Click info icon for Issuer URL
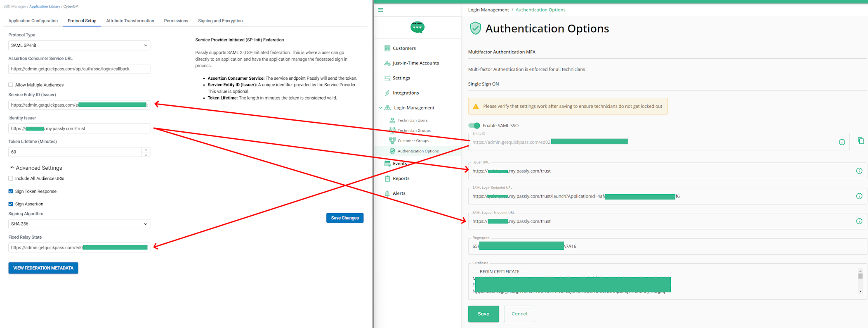The height and width of the screenshot is (328, 868). click(859, 171)
